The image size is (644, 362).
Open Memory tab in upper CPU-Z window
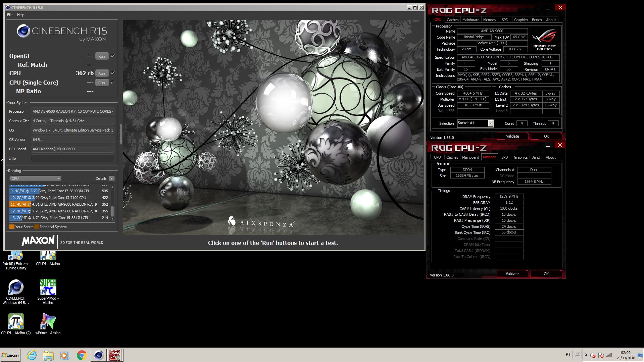(490, 20)
